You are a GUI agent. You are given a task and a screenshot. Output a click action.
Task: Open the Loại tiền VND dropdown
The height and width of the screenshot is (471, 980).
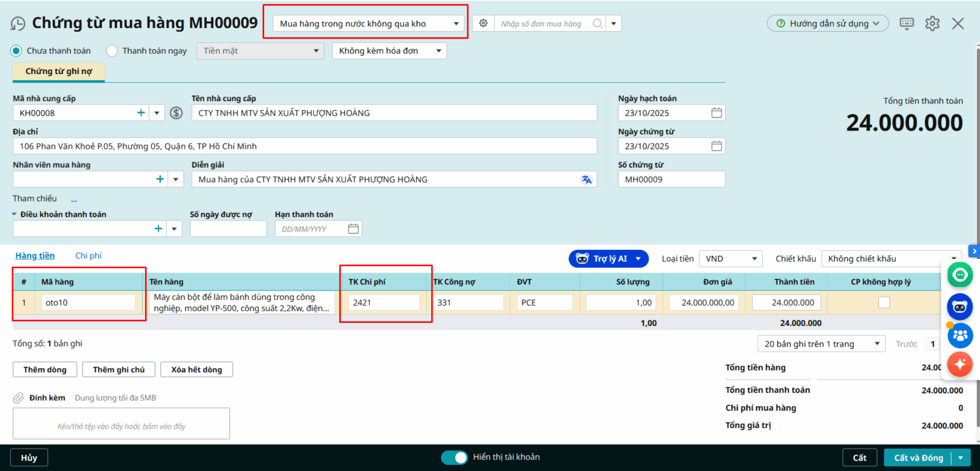pyautogui.click(x=731, y=258)
